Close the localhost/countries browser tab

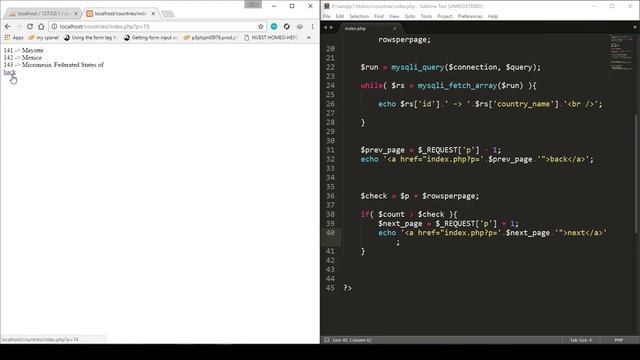tap(153, 13)
